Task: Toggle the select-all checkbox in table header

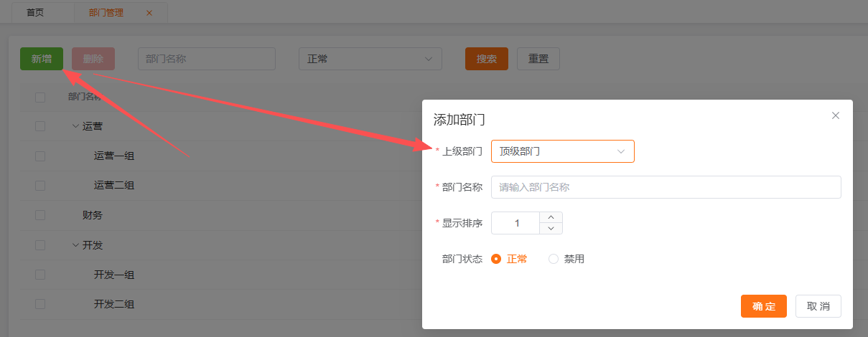Action: 40,97
